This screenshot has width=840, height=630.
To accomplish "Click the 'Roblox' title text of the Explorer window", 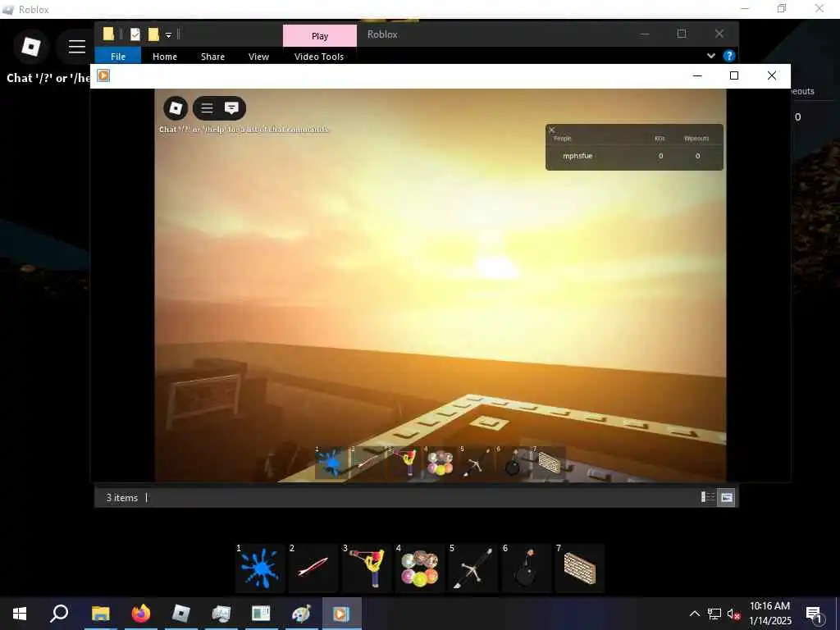I will click(382, 34).
